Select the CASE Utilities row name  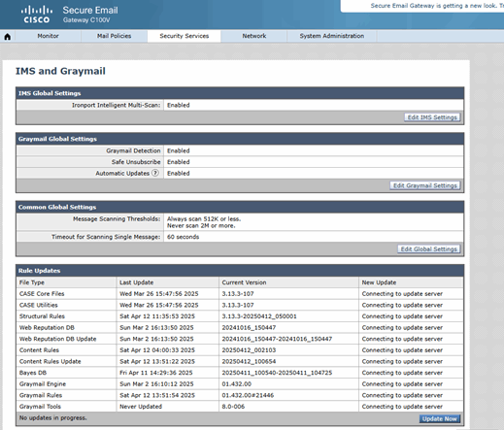point(39,305)
